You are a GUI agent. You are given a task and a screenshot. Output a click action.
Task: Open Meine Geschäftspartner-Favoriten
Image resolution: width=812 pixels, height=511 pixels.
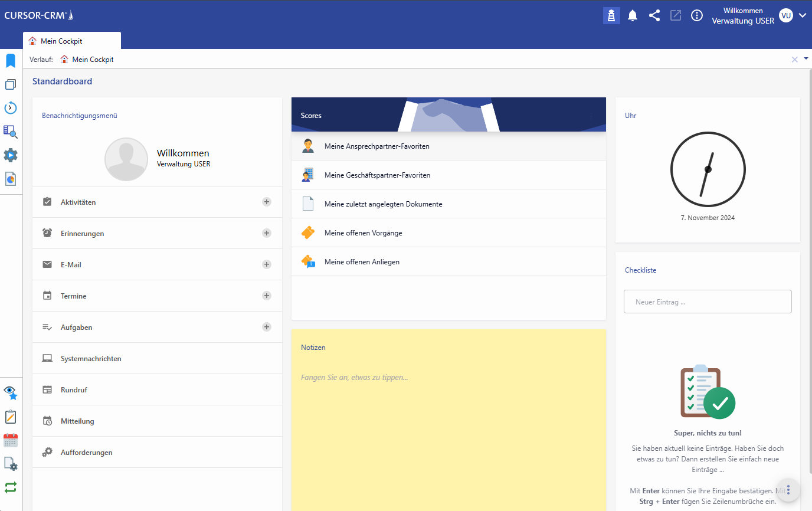point(377,175)
